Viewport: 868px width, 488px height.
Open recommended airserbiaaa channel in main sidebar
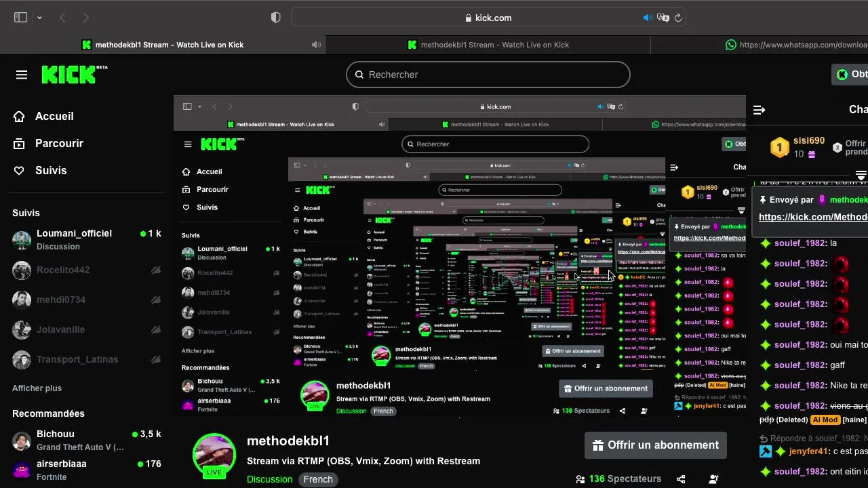tap(87, 470)
